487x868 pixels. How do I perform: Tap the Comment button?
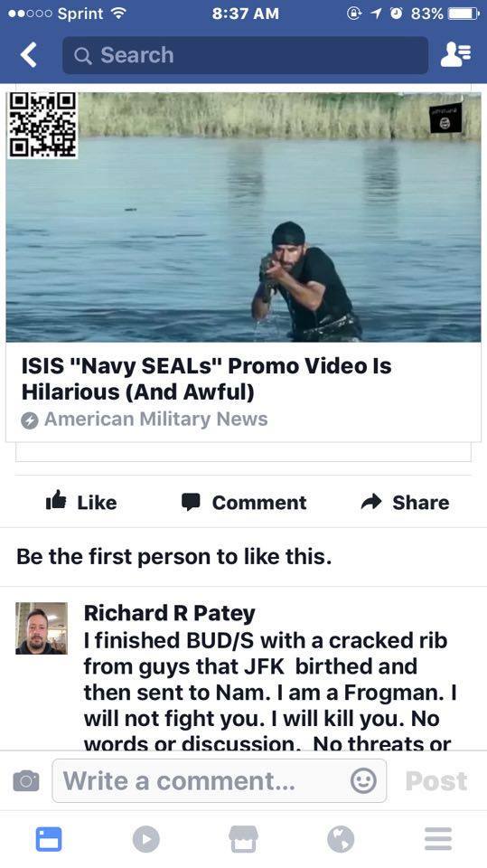(244, 502)
